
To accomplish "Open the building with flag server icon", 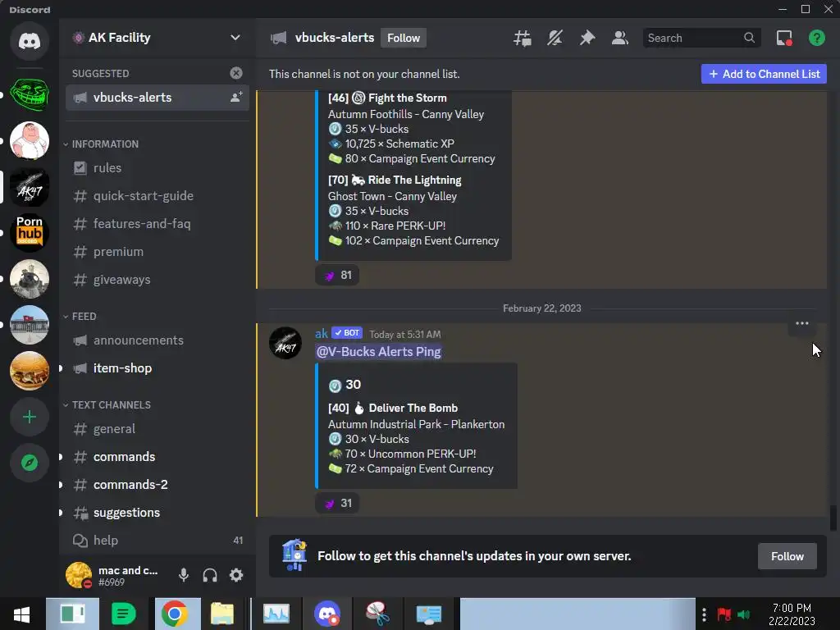I will point(30,325).
